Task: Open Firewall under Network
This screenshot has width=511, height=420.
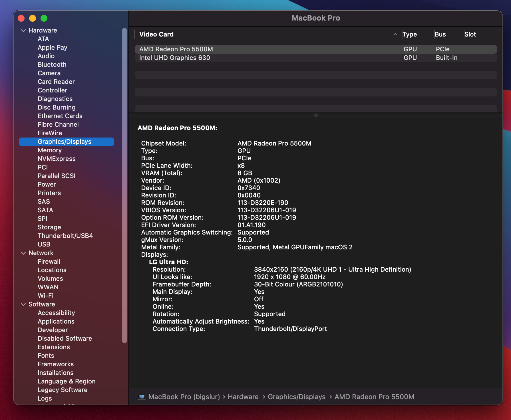Action: tap(49, 262)
